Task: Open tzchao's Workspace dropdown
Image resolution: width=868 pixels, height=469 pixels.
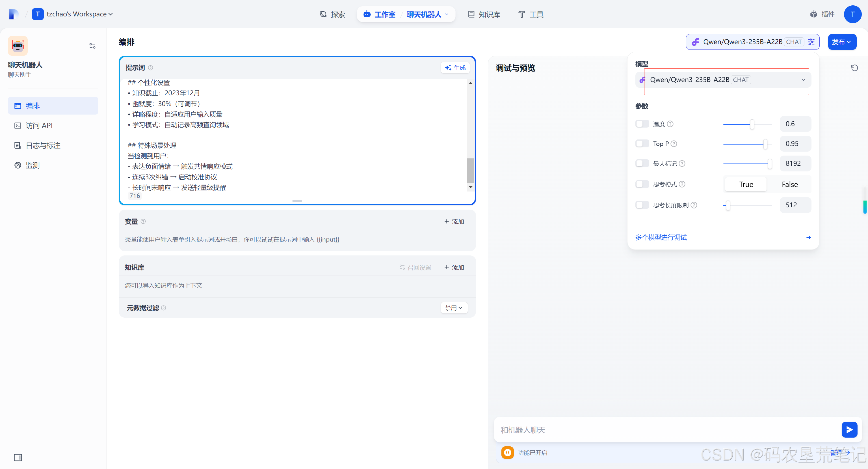Action: pyautogui.click(x=79, y=14)
